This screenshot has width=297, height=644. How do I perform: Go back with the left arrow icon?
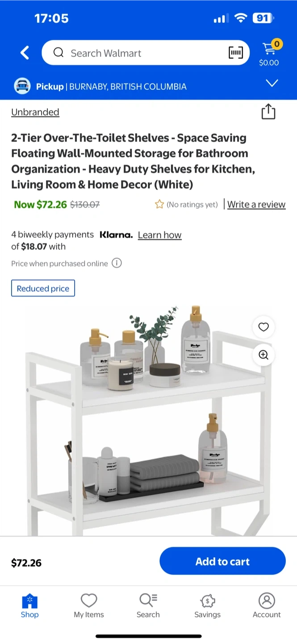pos(25,53)
